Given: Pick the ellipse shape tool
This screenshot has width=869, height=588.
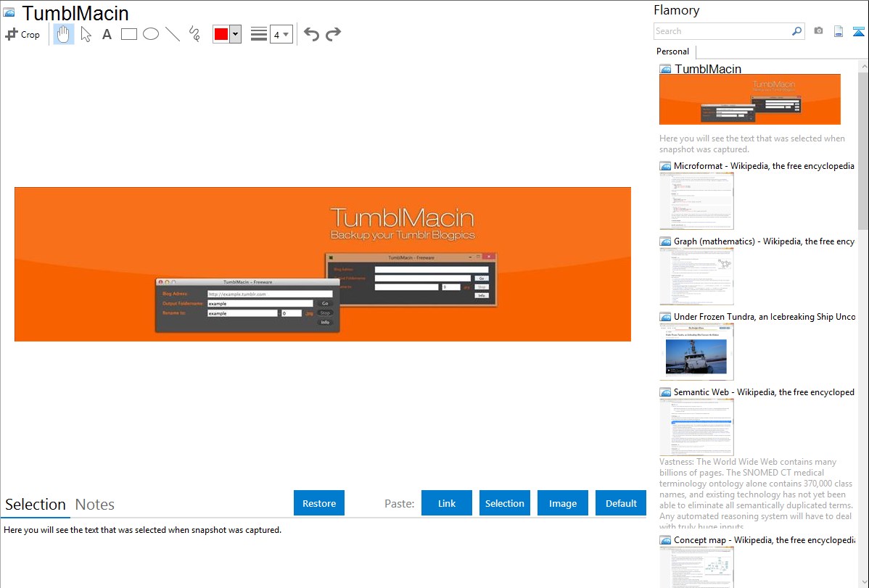Looking at the screenshot, I should pos(151,34).
